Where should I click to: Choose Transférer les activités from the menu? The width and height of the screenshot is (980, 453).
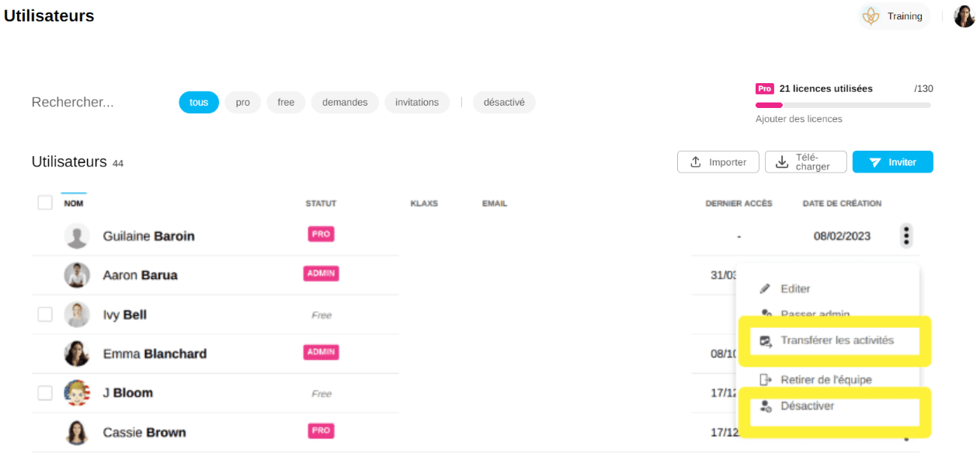(x=836, y=340)
